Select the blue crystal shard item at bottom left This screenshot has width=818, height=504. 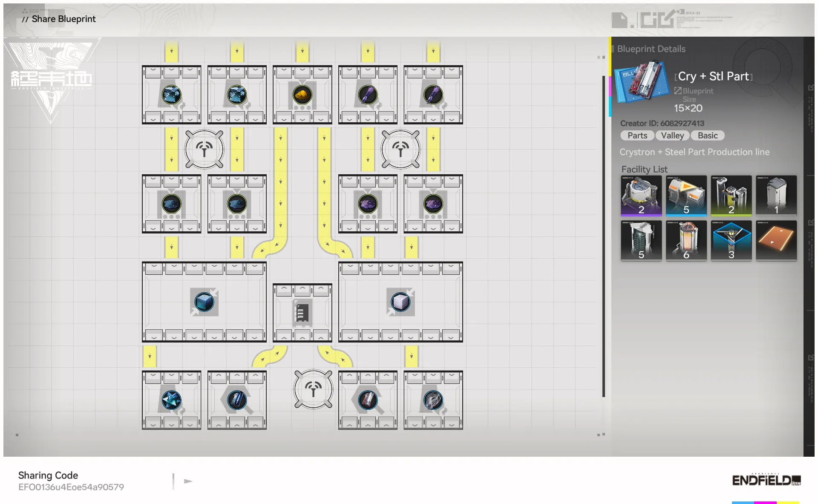click(x=172, y=400)
